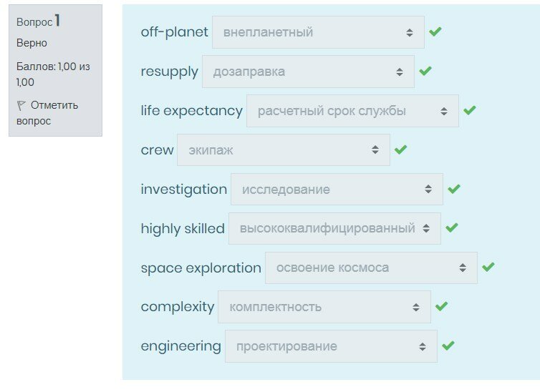This screenshot has height=392, width=540.
Task: Click green checkmark beside crew dropdown
Action: (x=400, y=150)
